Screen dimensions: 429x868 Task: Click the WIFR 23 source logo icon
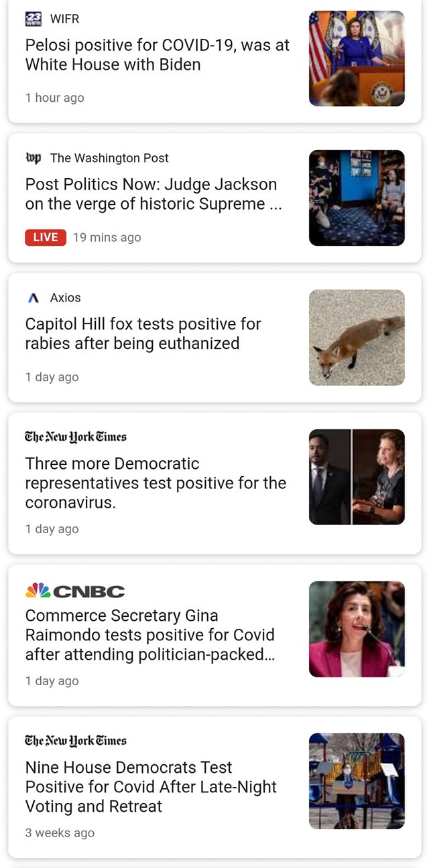point(34,19)
